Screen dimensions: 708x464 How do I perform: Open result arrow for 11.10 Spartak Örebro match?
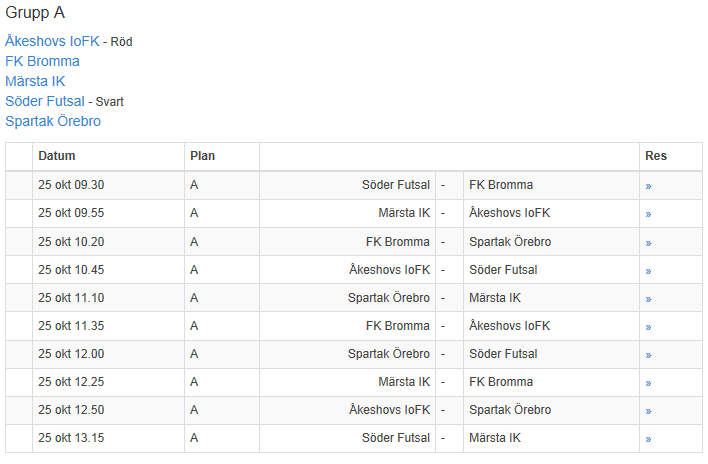click(648, 298)
